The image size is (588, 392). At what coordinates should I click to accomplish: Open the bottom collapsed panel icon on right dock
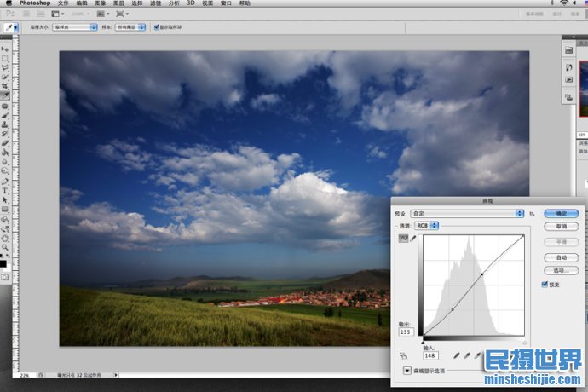point(569,97)
